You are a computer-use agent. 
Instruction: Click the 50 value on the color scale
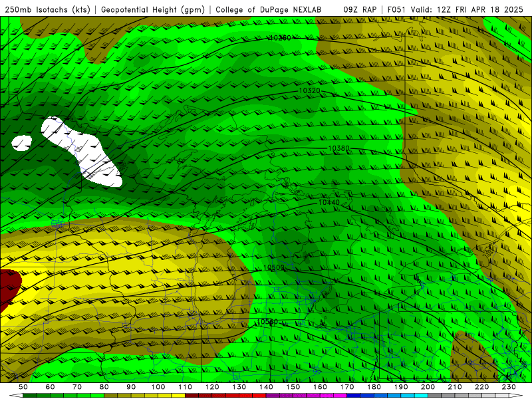tap(23, 387)
